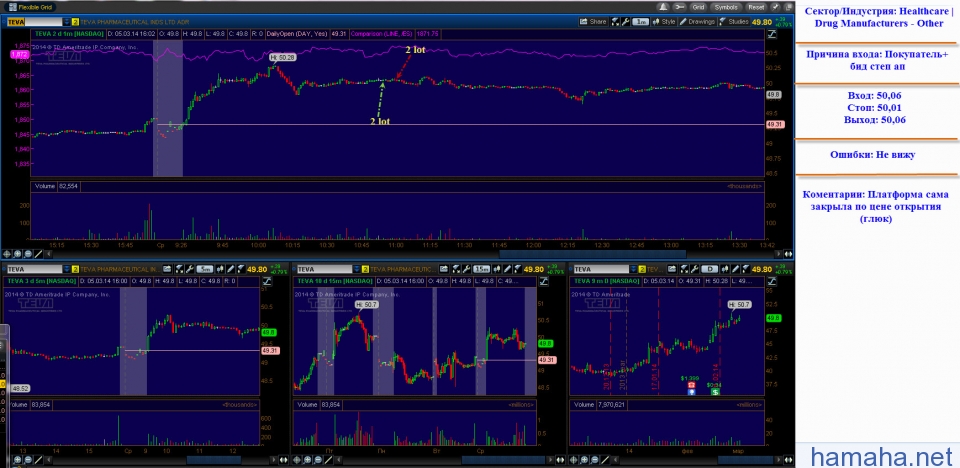Click the 5m chart horizontal scrollbar thumb

coord(214,459)
